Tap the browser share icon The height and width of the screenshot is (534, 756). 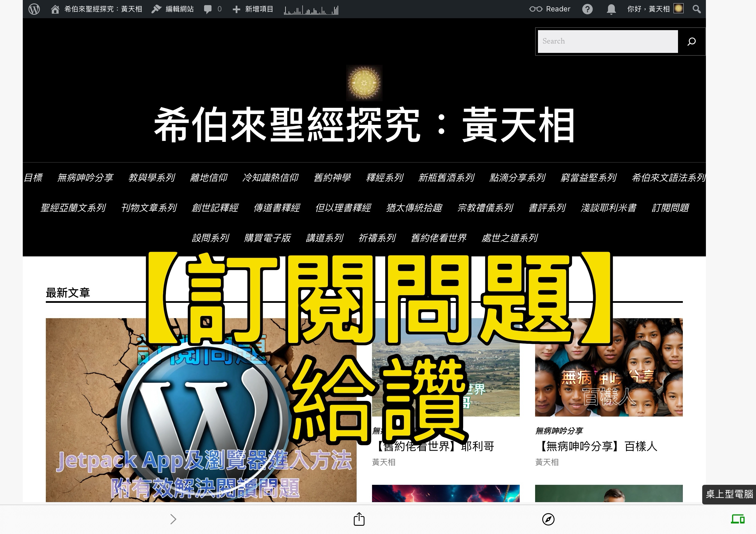tap(359, 519)
